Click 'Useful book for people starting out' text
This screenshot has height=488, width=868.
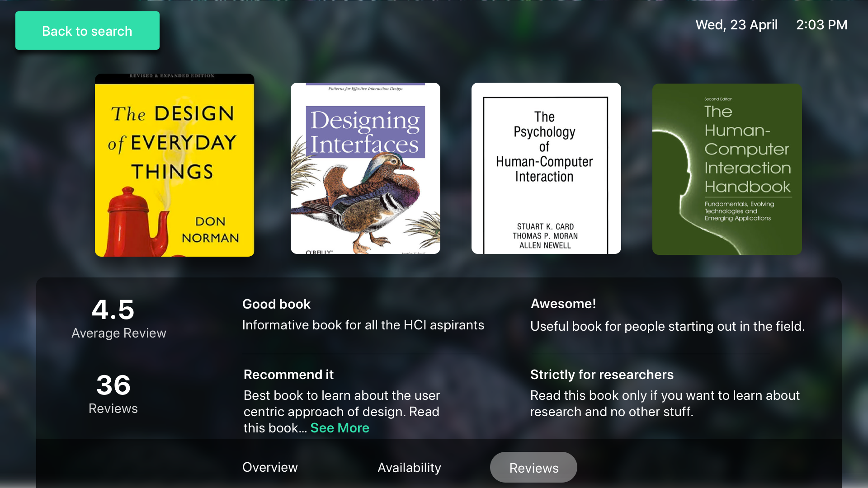667,326
